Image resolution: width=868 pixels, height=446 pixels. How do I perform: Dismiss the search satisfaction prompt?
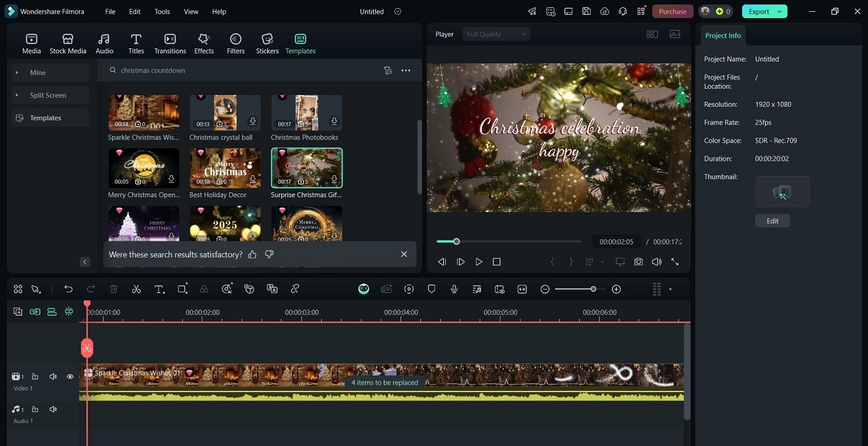click(x=404, y=254)
